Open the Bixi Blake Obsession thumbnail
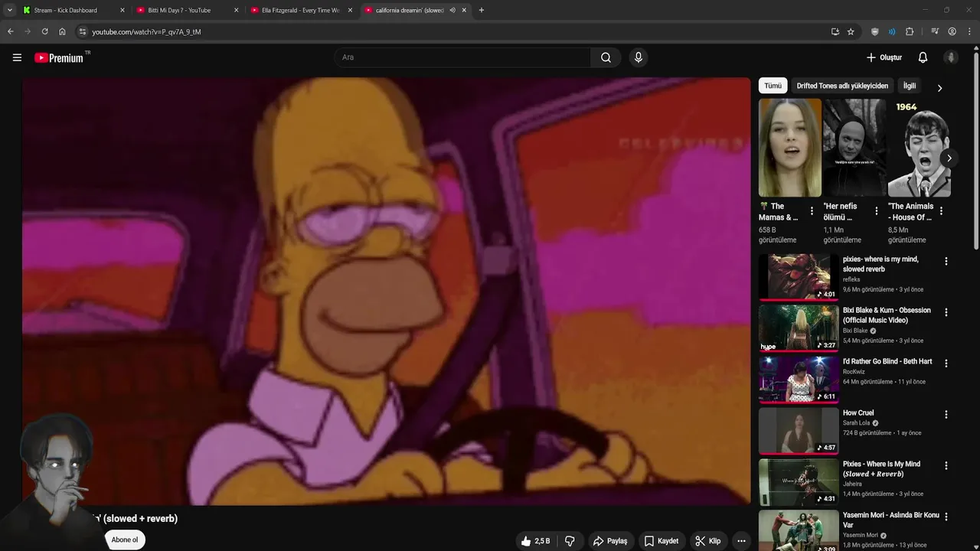980x551 pixels. click(x=799, y=328)
